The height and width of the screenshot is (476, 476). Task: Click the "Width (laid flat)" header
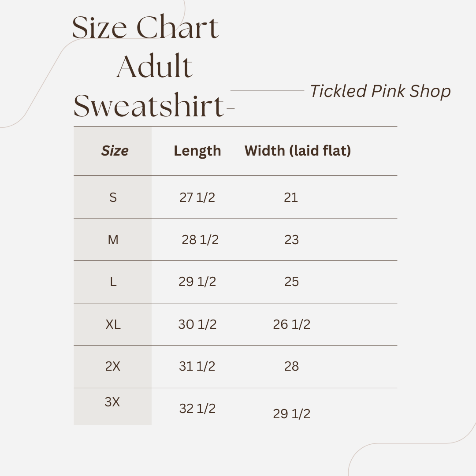297,151
